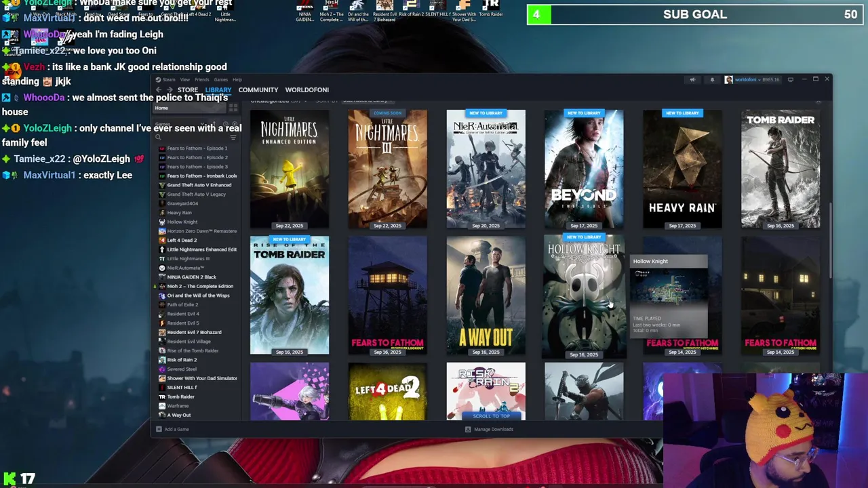Open the Steam notifications bell
This screenshot has height=488, width=868.
pos(712,80)
